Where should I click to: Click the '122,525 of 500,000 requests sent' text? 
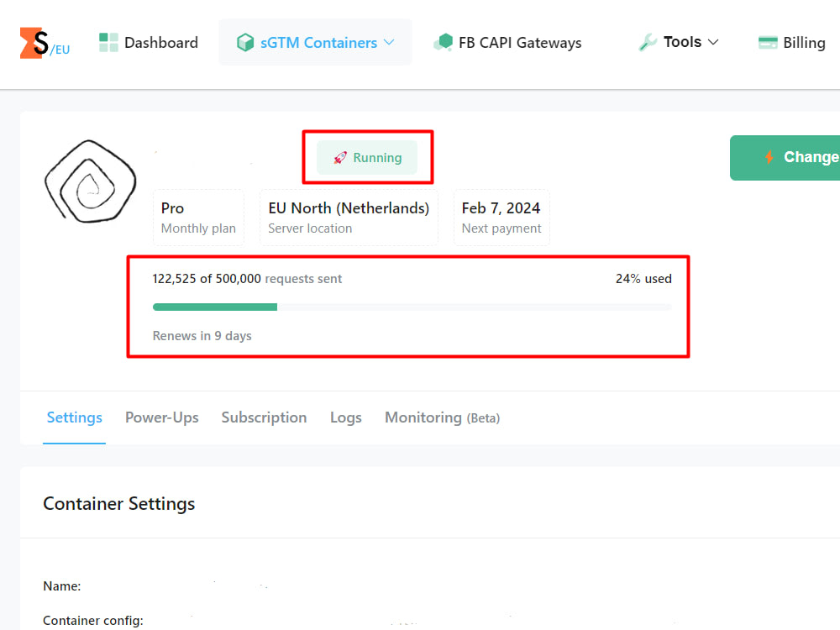pyautogui.click(x=247, y=279)
